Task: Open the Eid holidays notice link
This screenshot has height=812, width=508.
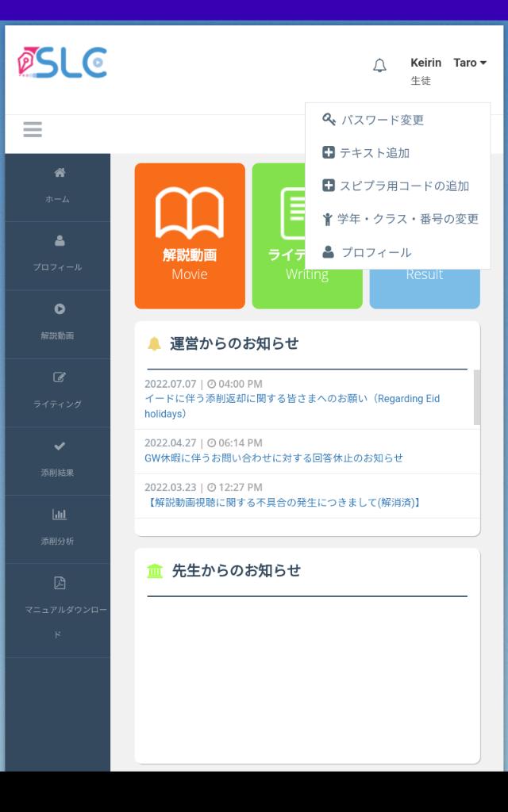Action: (292, 407)
